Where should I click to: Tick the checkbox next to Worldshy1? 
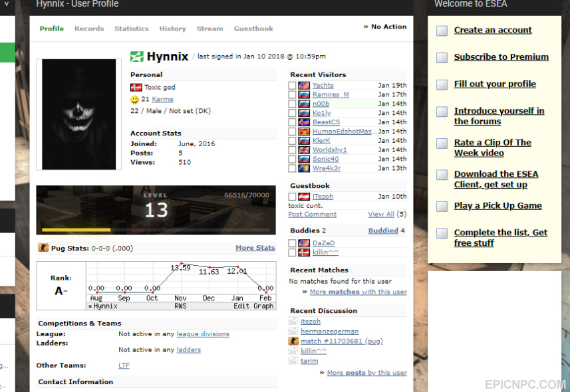[292, 149]
